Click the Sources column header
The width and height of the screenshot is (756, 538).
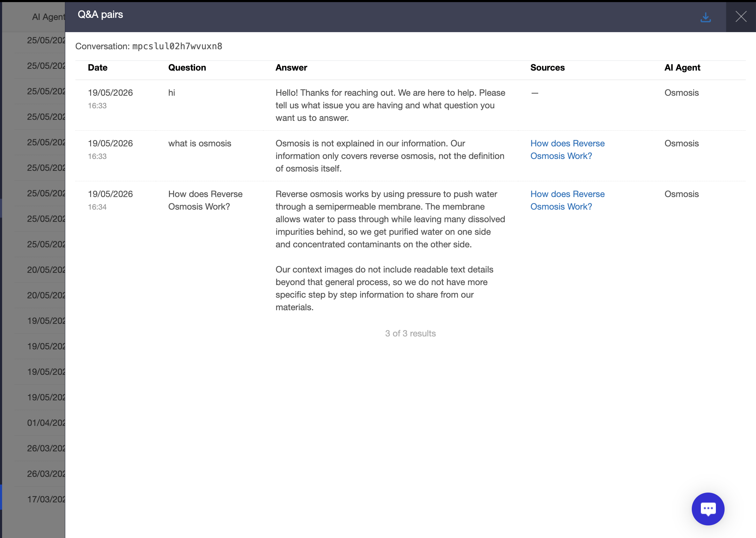[547, 67]
